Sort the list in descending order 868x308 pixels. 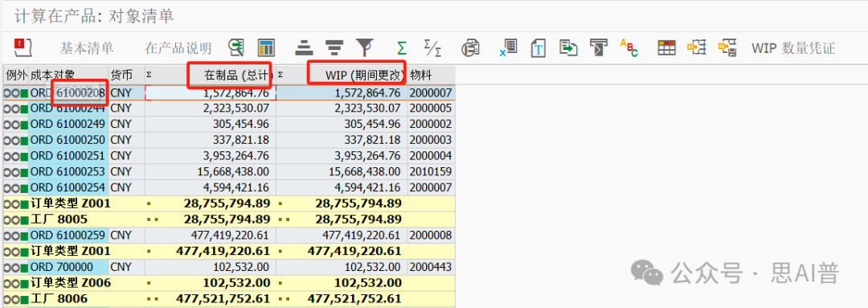tap(334, 47)
